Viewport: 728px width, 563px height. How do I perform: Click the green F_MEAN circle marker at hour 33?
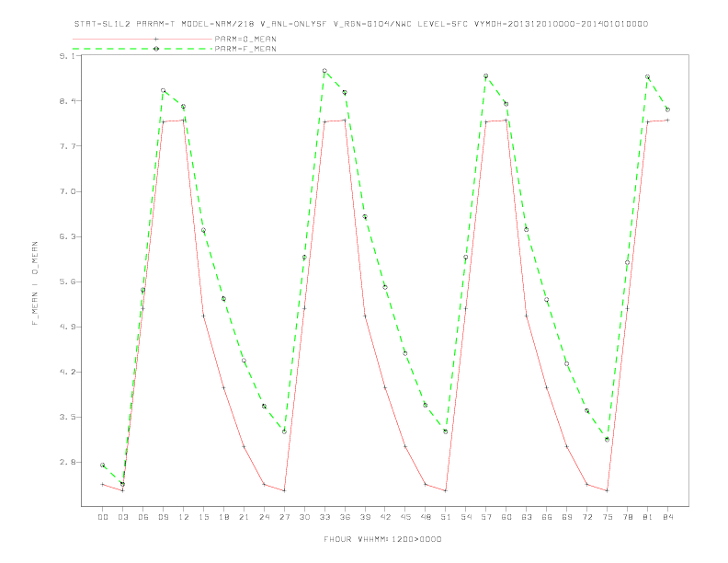[324, 71]
